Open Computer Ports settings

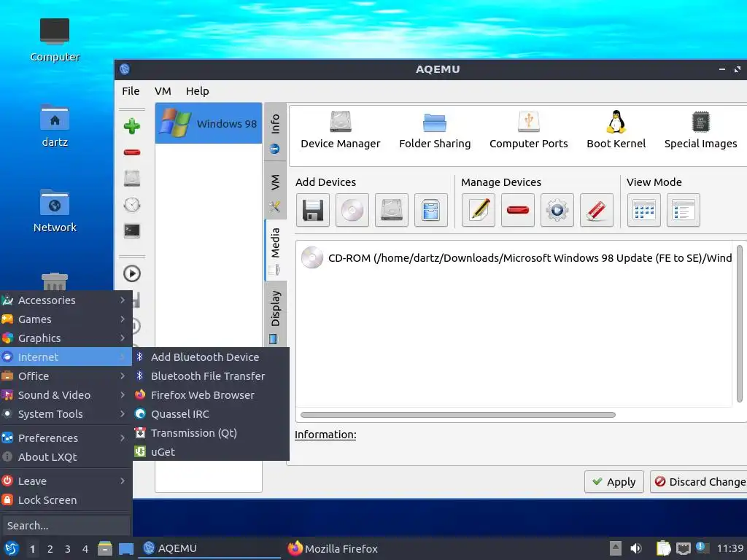(528, 131)
